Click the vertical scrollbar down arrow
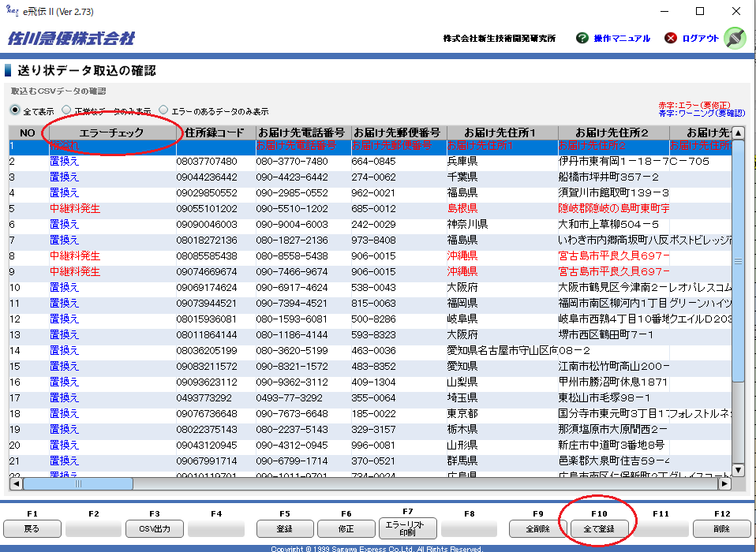This screenshot has width=756, height=552. (738, 470)
